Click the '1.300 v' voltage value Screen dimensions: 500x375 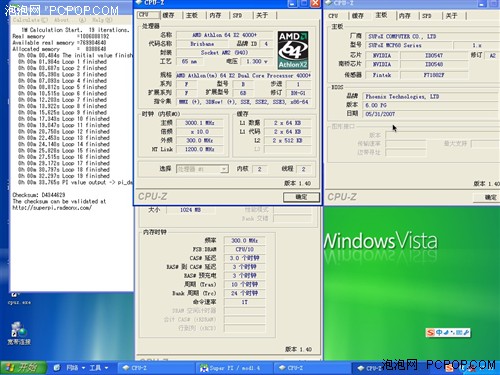click(x=256, y=61)
